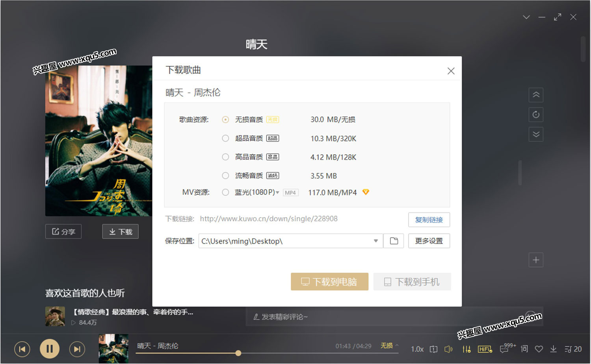
Task: Favorite the song with the heart icon
Action: click(539, 349)
